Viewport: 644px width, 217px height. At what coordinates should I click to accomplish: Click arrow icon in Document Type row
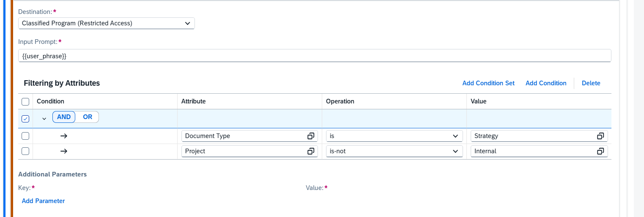pyautogui.click(x=64, y=136)
